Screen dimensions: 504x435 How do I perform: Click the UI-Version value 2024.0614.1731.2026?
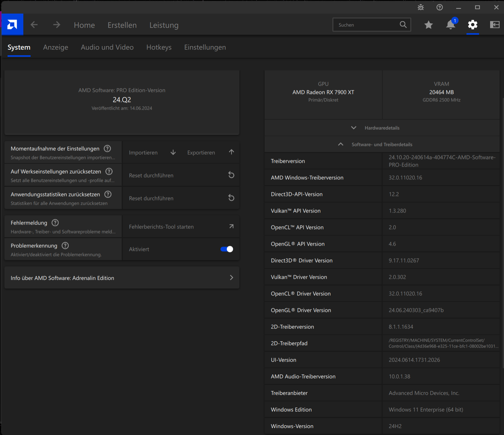pyautogui.click(x=414, y=360)
